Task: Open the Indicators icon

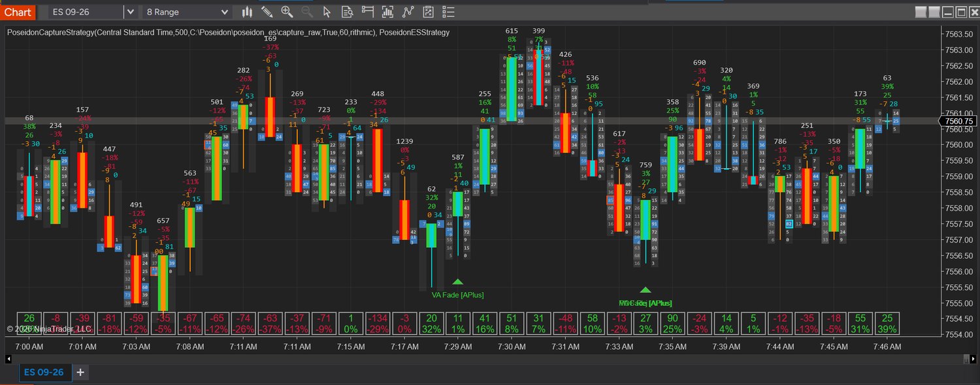Action: tap(408, 12)
